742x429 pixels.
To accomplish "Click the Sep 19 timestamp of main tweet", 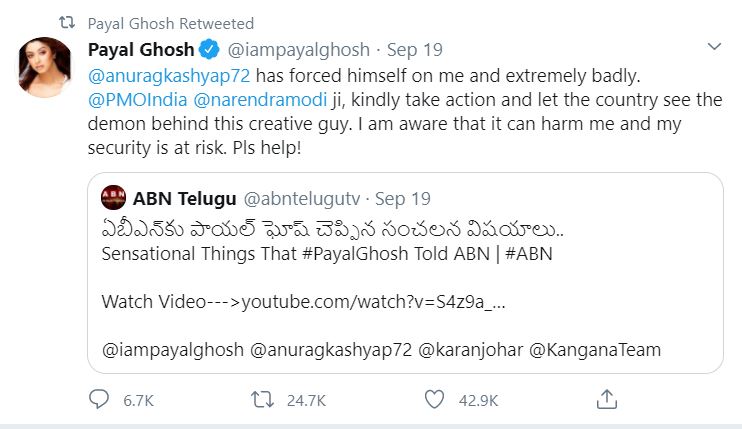I will 417,48.
